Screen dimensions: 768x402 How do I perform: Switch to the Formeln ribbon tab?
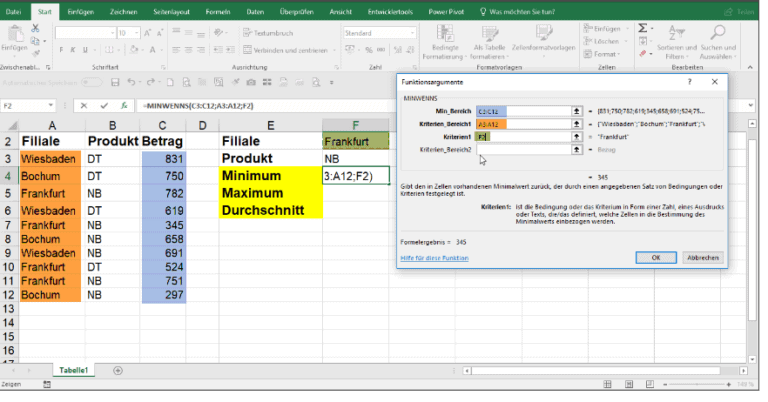pos(218,12)
